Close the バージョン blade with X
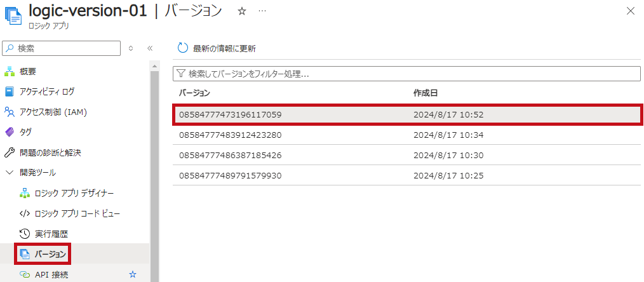644x282 pixels. (x=631, y=11)
